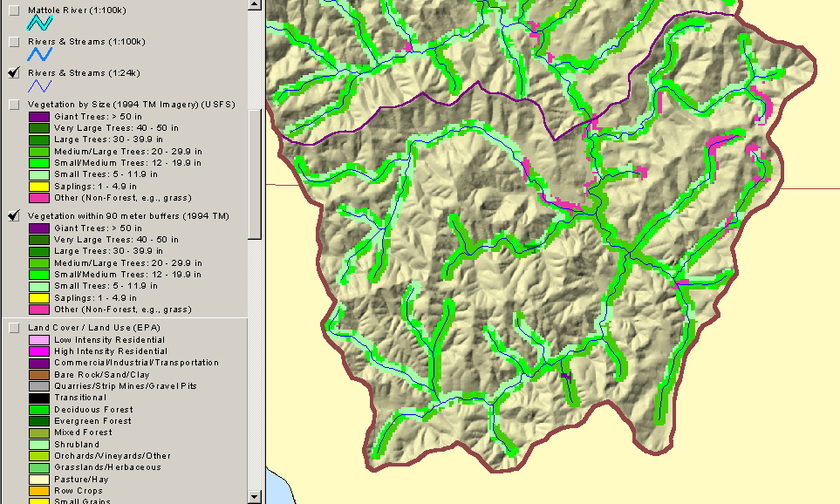This screenshot has width=840, height=504.
Task: Click the "Rivers & Streams (1:24k)" layer label
Action: [x=84, y=73]
